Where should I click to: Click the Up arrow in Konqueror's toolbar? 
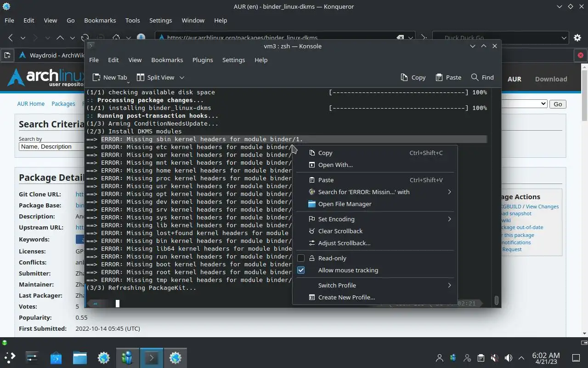pyautogui.click(x=60, y=38)
